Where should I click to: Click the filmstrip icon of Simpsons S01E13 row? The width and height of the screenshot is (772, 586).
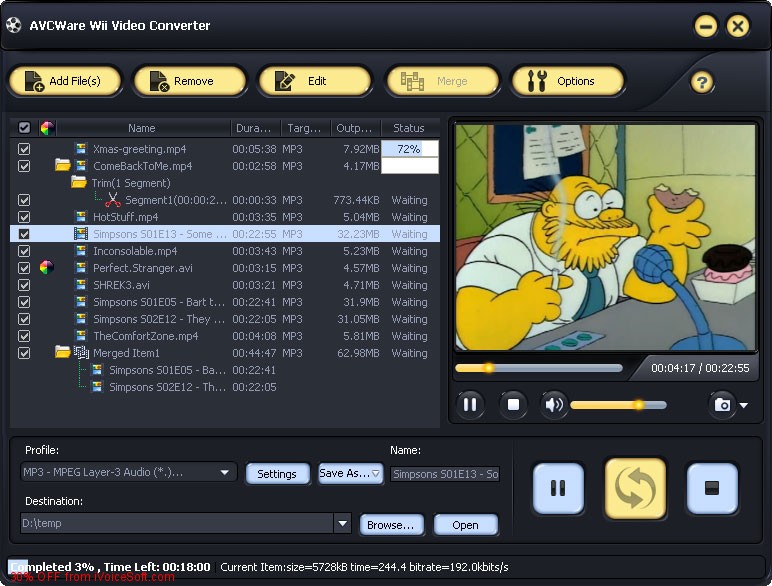(x=81, y=233)
